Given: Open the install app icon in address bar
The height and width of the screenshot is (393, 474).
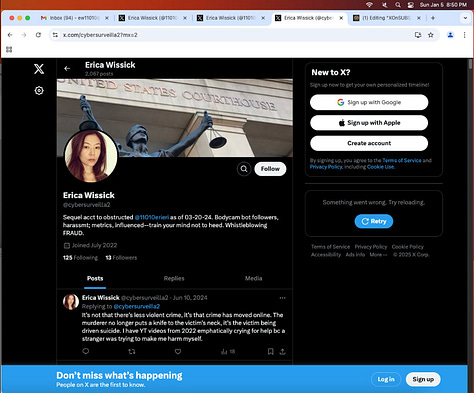Looking at the screenshot, I should [418, 35].
